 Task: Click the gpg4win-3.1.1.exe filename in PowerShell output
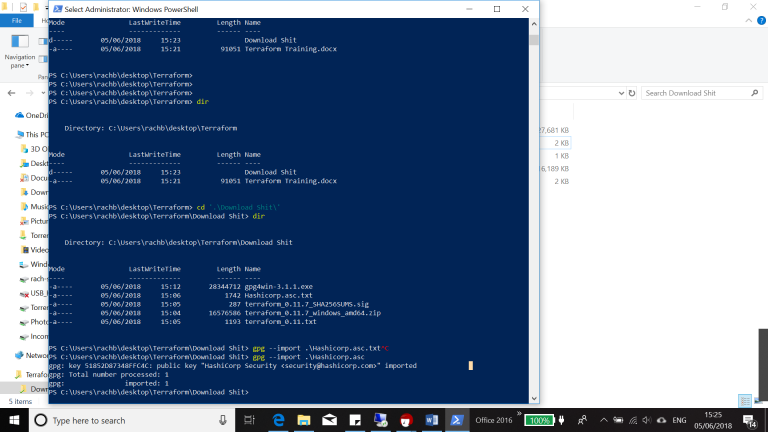tap(278, 287)
